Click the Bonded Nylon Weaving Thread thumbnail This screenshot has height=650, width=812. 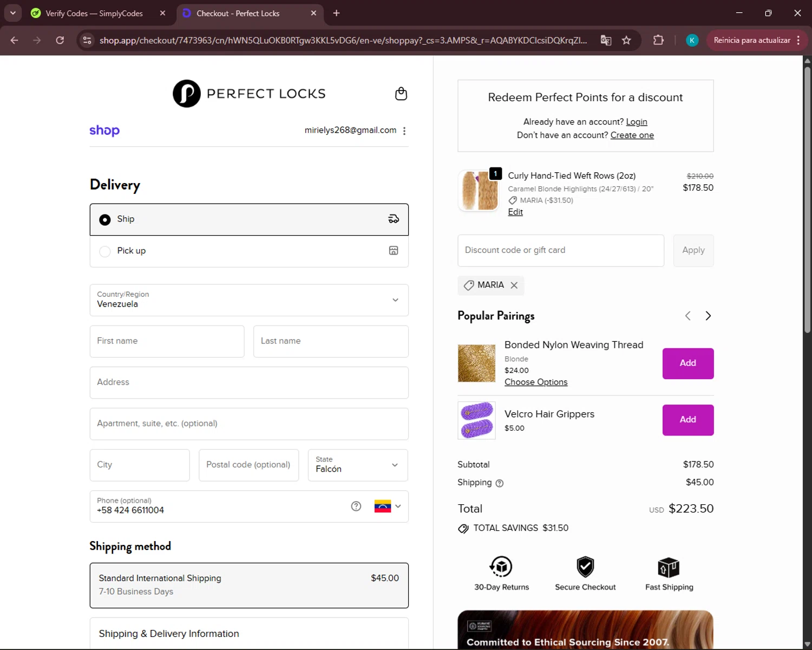click(x=476, y=363)
